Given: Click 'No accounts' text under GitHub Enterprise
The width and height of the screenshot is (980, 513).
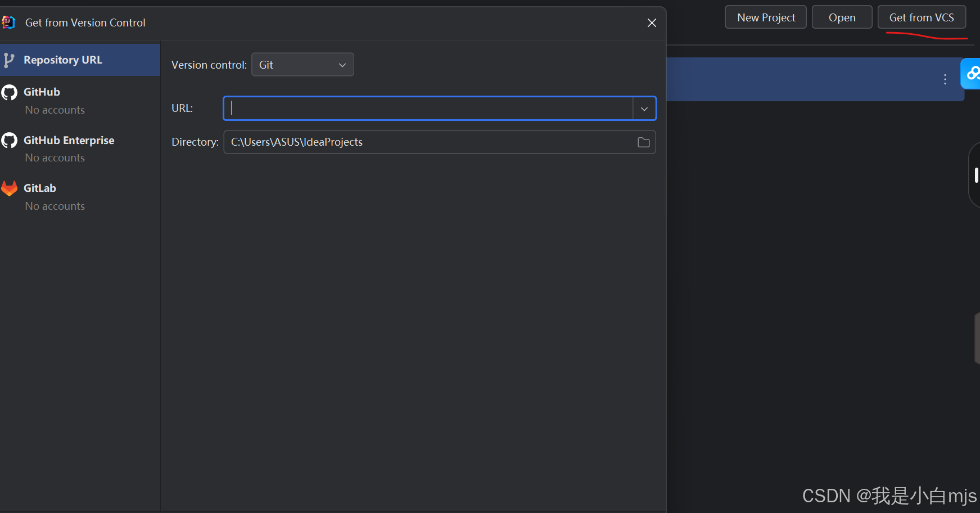Looking at the screenshot, I should tap(55, 158).
